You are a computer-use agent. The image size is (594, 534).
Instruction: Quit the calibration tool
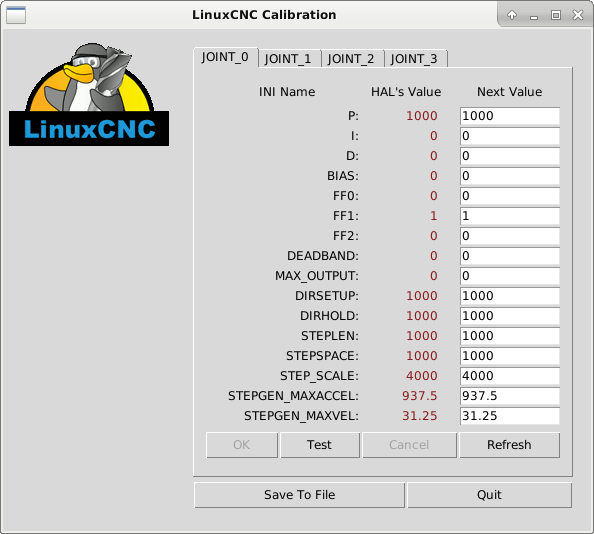489,495
